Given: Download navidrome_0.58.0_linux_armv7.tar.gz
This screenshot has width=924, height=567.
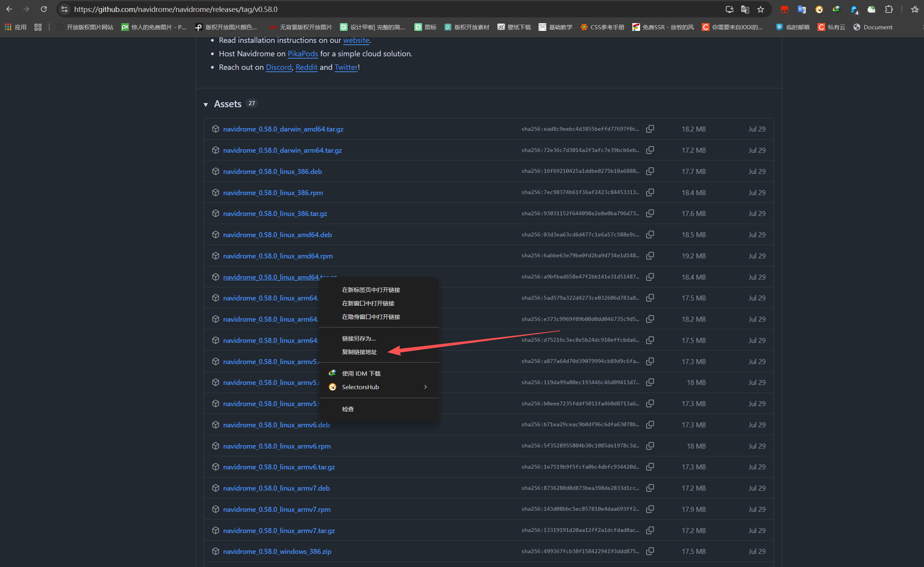Looking at the screenshot, I should click(279, 530).
